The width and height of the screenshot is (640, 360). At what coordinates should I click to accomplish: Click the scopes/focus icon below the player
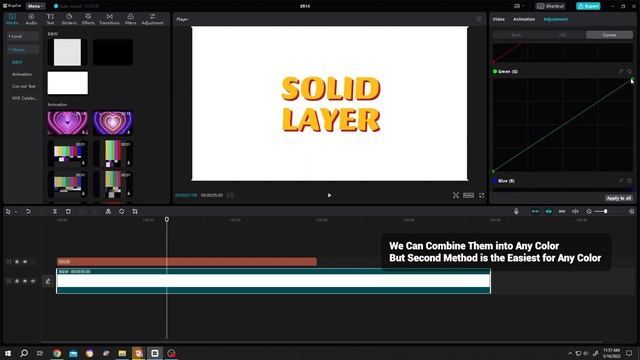coord(456,196)
